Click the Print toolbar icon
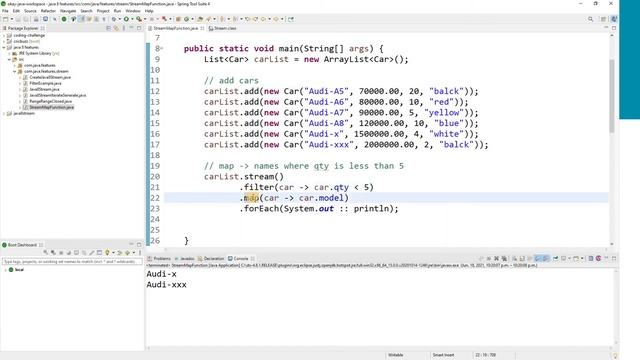Viewport: 640px width, 360px height. (36, 19)
